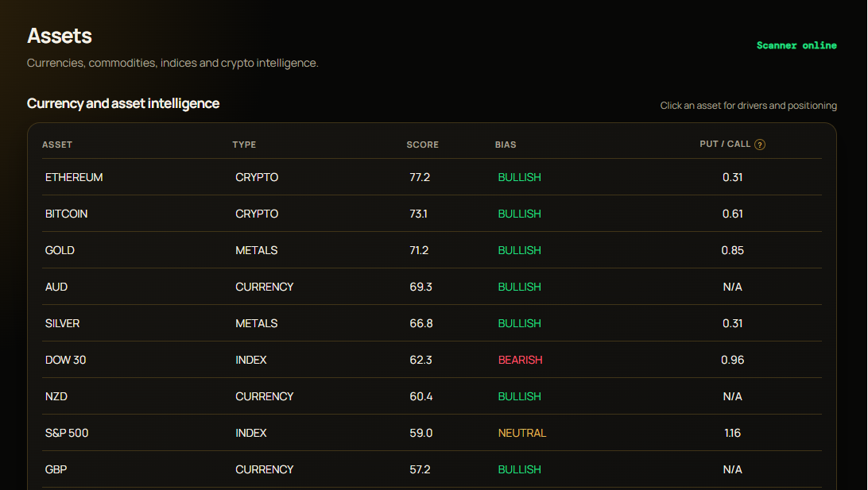Click the N/A put/call in AUD row
Viewport: 868px width, 490px height.
[732, 287]
